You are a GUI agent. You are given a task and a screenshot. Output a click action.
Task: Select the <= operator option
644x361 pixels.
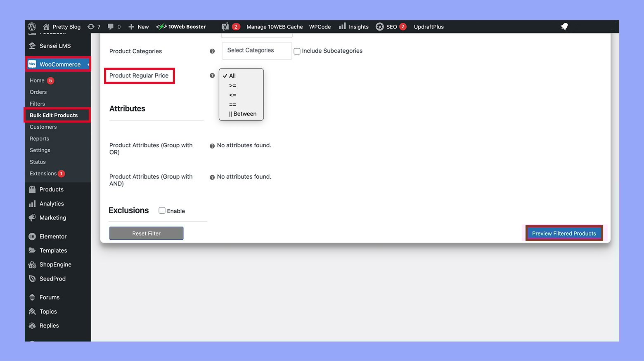point(233,95)
